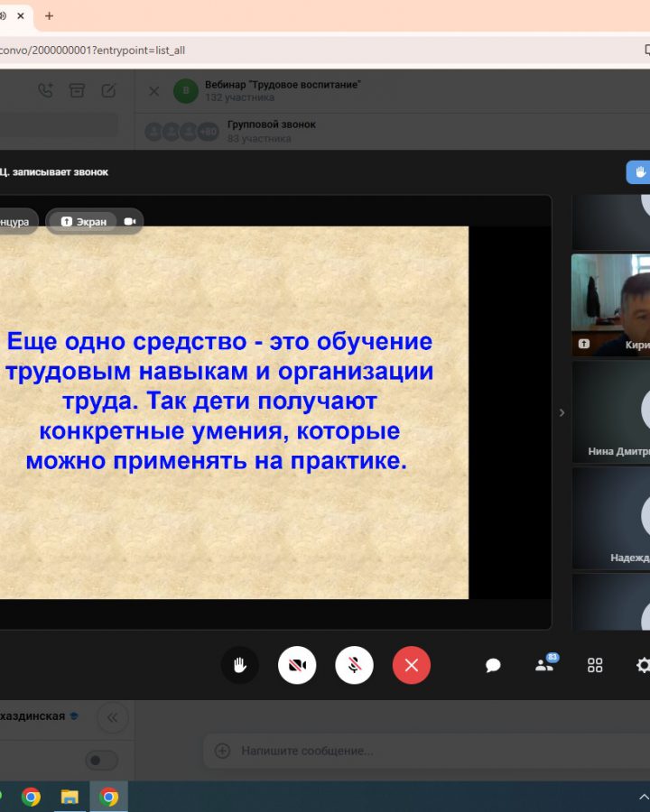
Task: Click the compose new message icon
Action: pyautogui.click(x=108, y=90)
